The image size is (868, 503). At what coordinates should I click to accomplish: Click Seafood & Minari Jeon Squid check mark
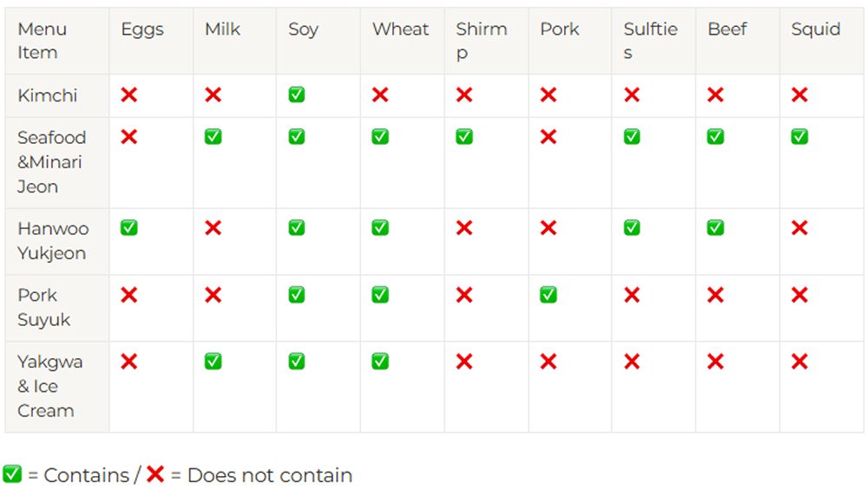tap(799, 137)
